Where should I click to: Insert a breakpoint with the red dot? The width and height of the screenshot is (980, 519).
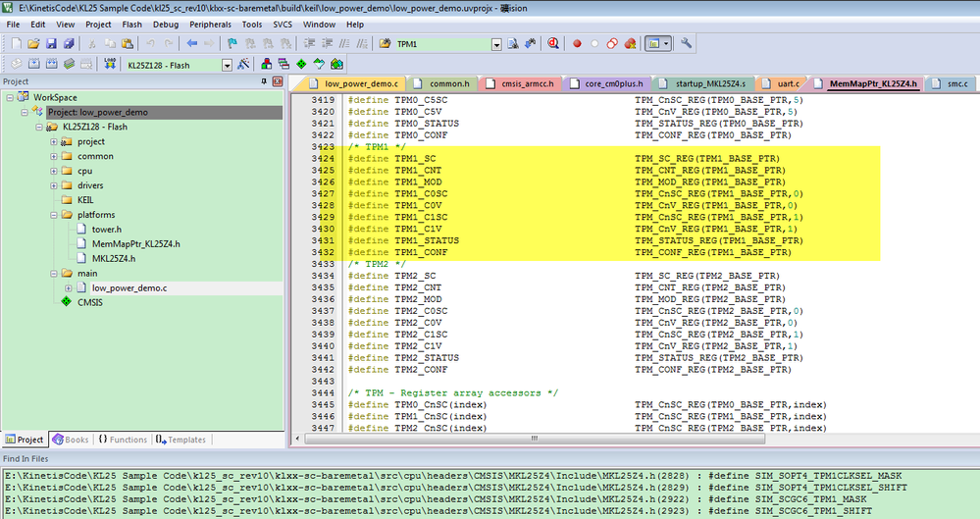[x=577, y=44]
